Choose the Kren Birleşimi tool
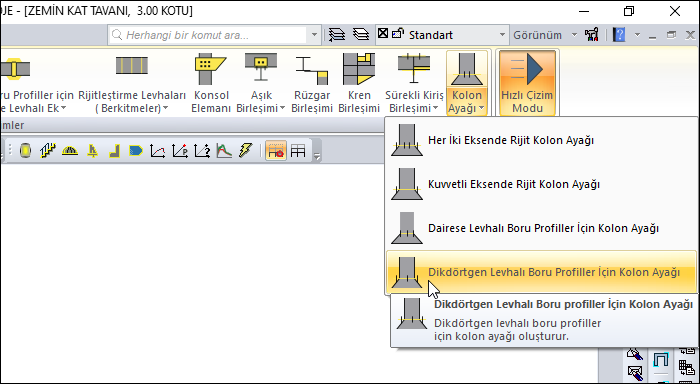The width and height of the screenshot is (700, 384). tap(358, 83)
